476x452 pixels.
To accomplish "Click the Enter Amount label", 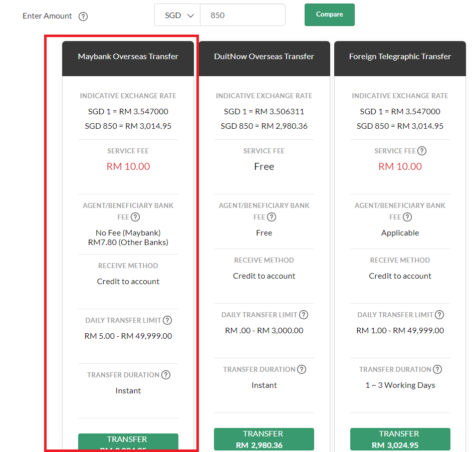I will pos(47,16).
